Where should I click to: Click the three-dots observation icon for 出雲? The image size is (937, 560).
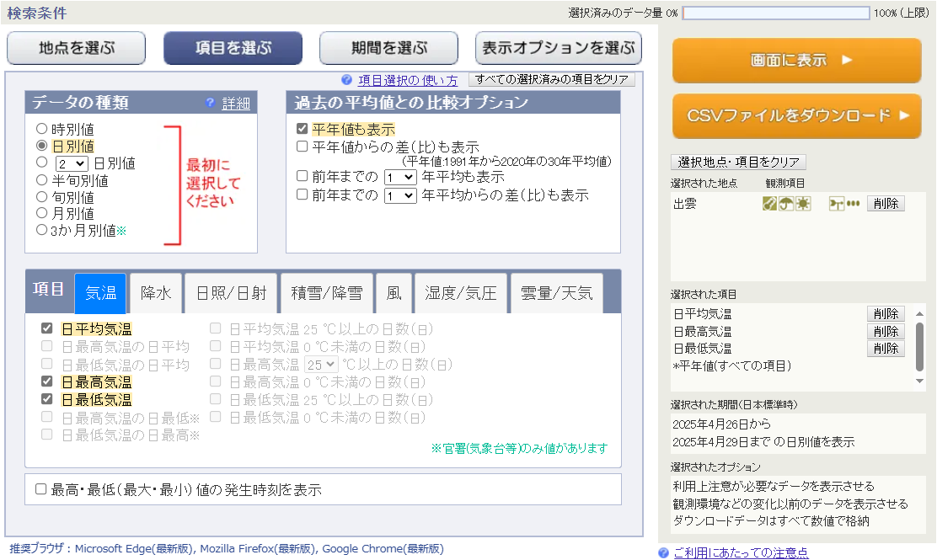tap(853, 204)
